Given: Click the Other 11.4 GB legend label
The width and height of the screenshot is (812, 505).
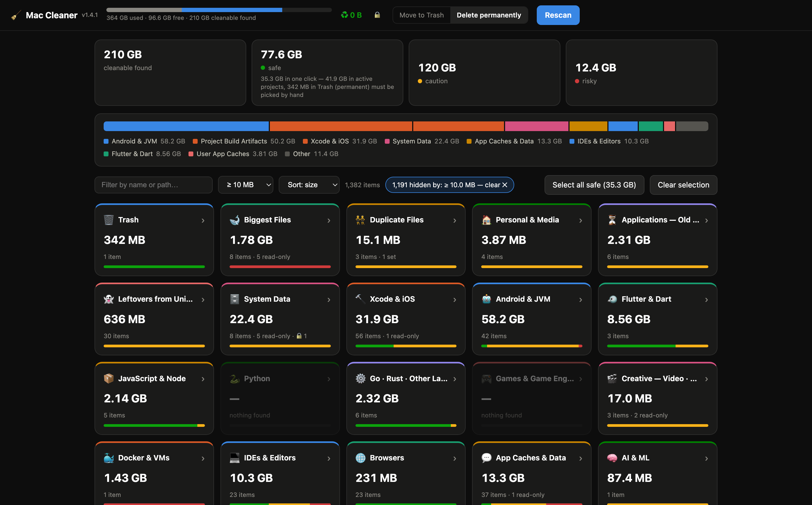Looking at the screenshot, I should pos(316,154).
